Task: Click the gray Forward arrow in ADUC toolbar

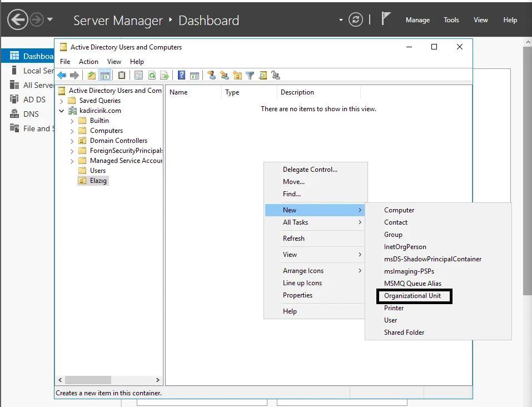Action: [x=74, y=76]
